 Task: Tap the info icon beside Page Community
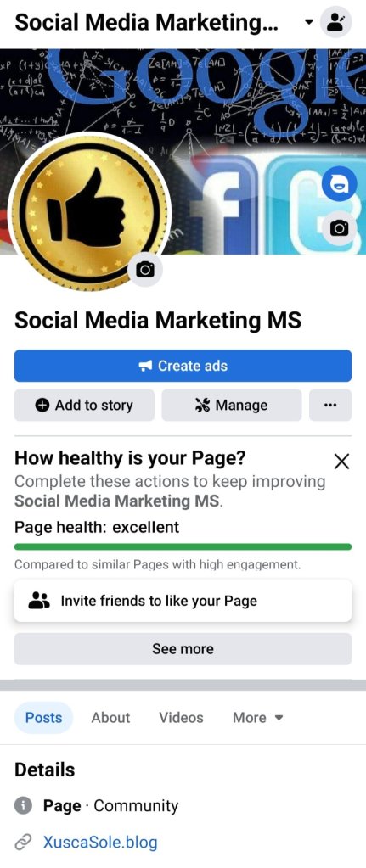coord(23,806)
